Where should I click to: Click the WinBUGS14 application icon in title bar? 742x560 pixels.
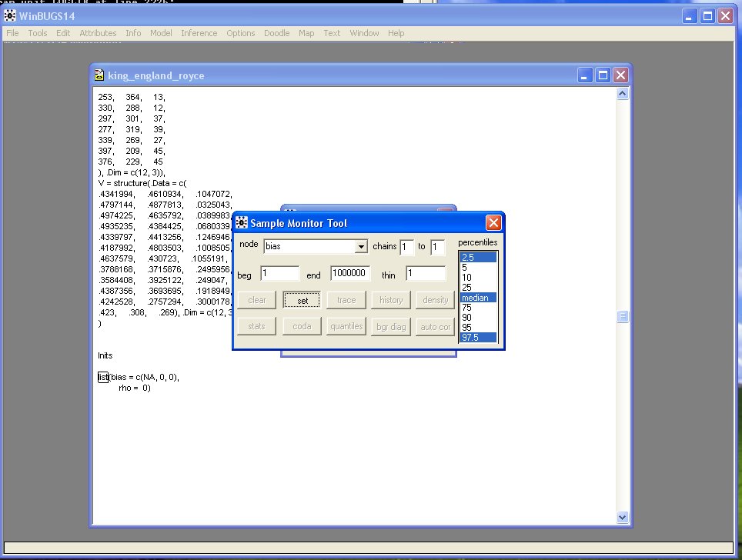click(10, 15)
